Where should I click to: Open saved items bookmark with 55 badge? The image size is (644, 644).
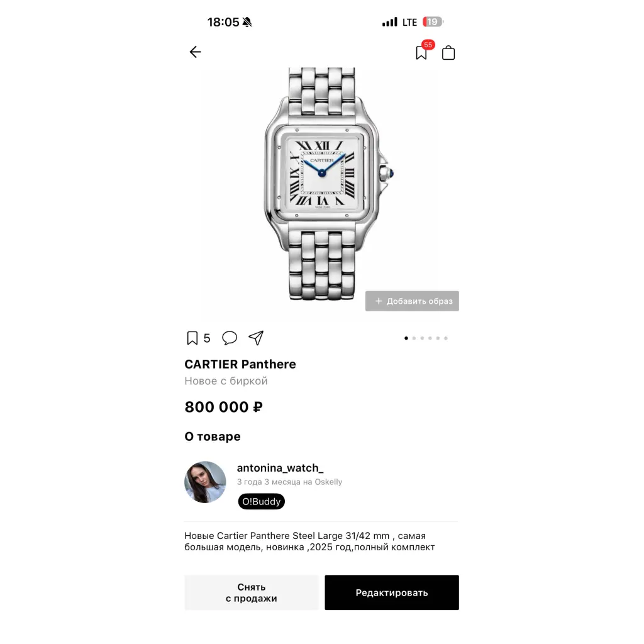(421, 53)
